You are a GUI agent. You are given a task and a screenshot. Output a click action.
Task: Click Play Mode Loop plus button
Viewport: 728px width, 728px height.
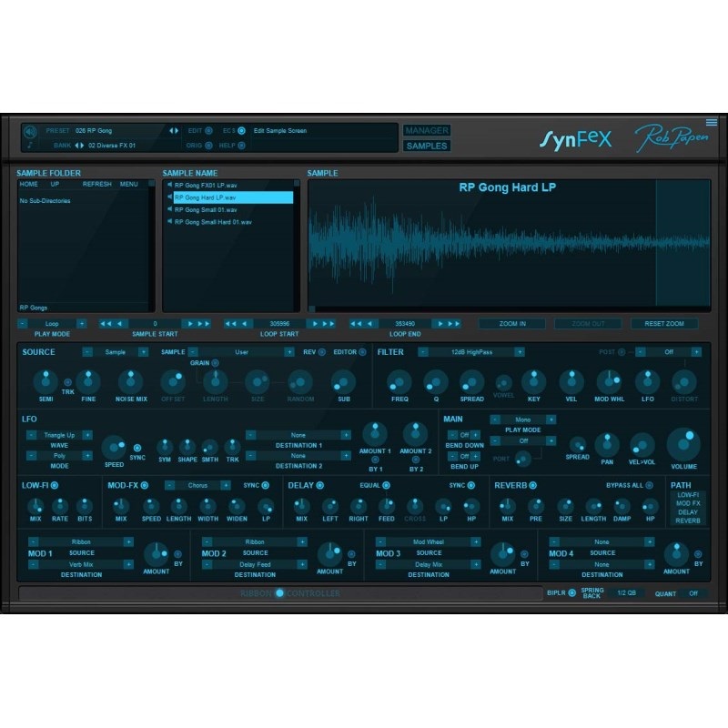tap(81, 324)
